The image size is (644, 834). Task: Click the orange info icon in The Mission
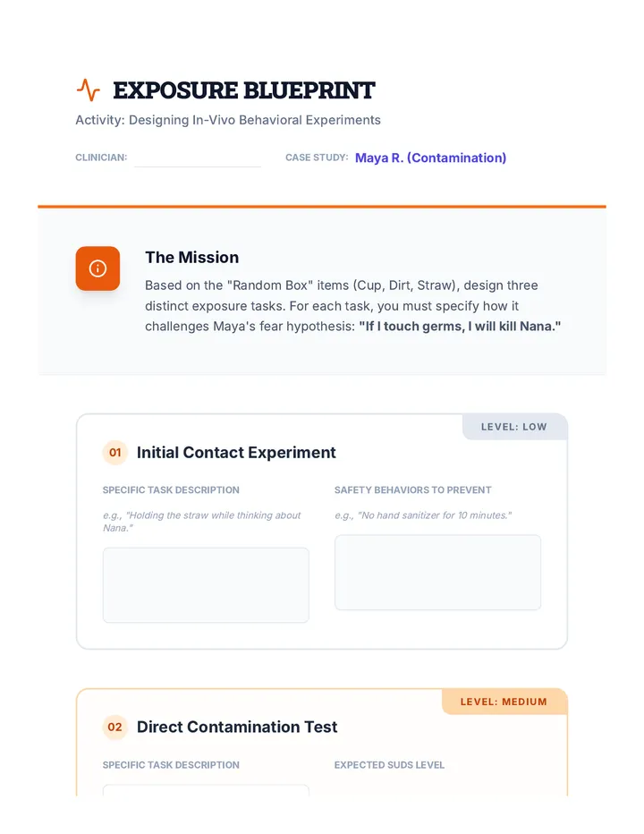tap(97, 268)
